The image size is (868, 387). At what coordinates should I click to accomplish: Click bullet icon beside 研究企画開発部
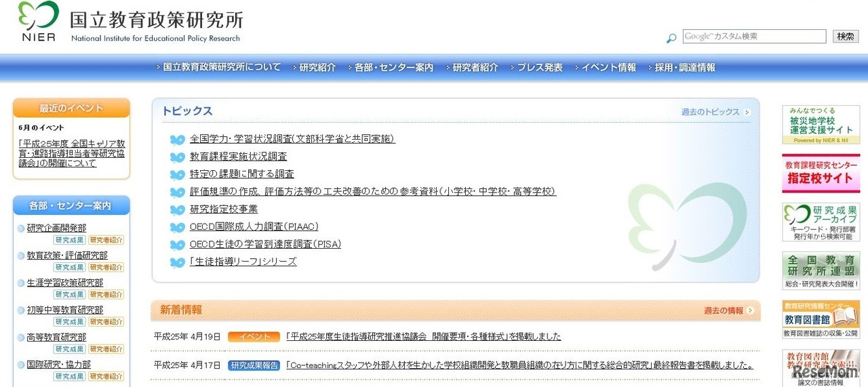tap(21, 228)
